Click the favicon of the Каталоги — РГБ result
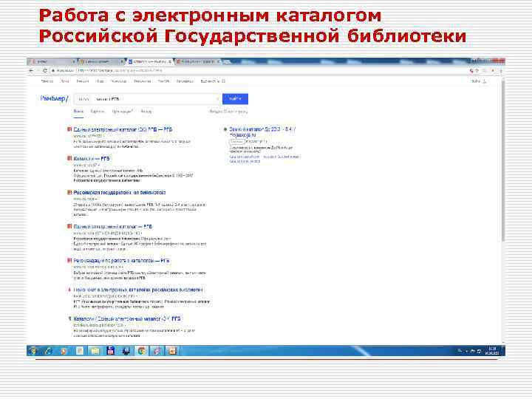 [69, 158]
